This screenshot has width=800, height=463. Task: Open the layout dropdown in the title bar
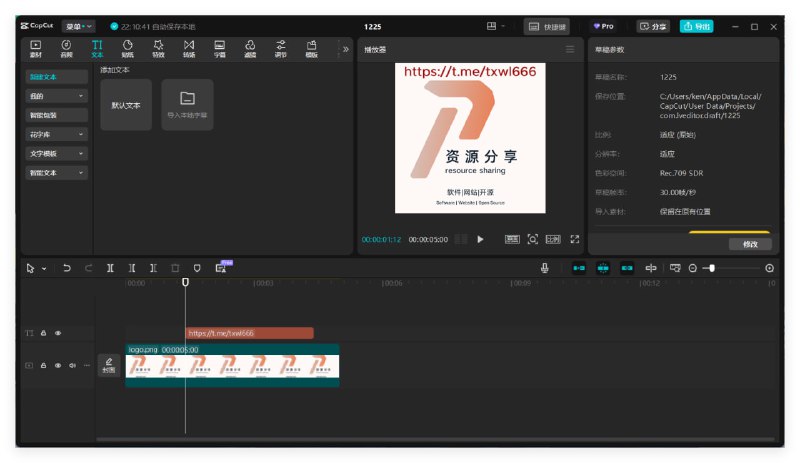coord(495,26)
